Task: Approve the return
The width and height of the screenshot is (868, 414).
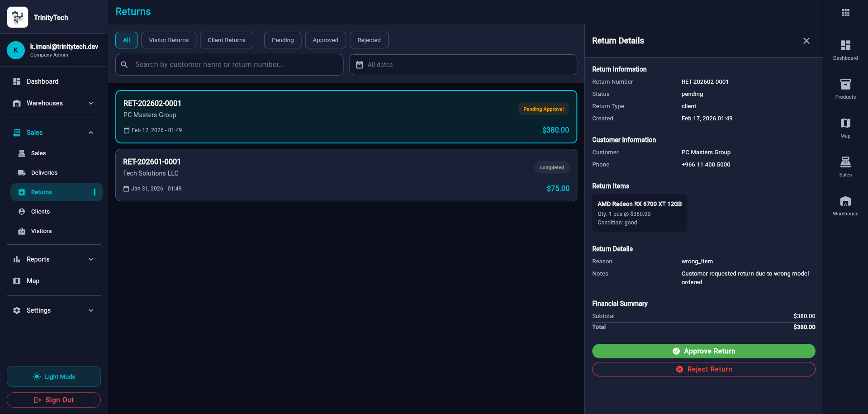Action: [703, 351]
